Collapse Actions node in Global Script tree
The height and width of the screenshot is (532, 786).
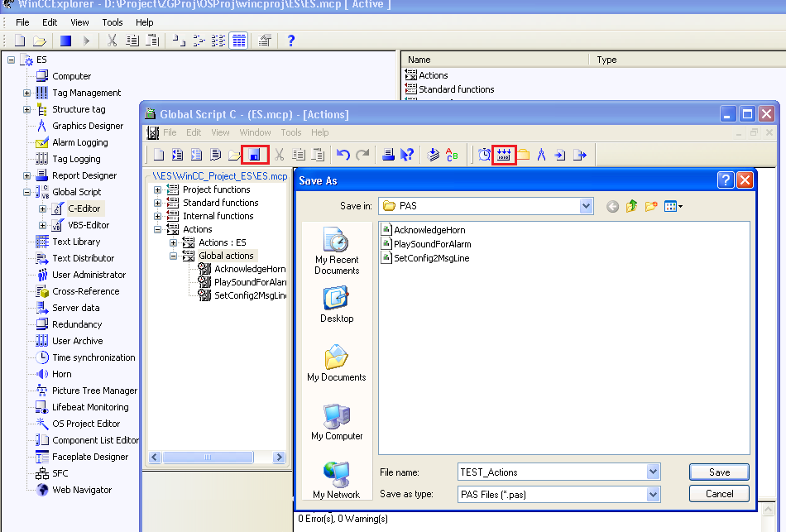point(157,229)
